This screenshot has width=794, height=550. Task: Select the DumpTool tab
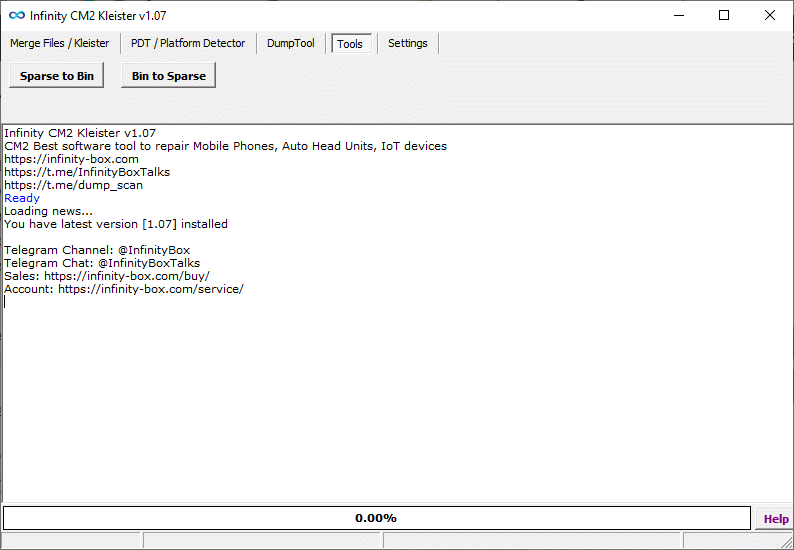pos(291,43)
